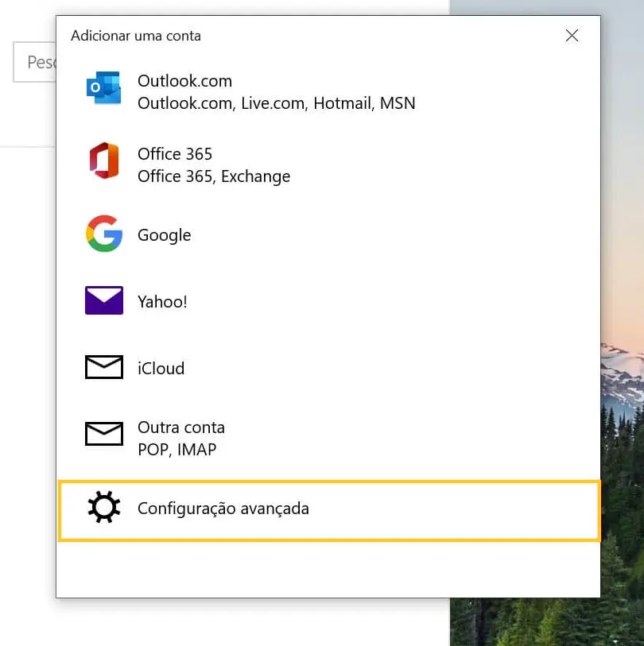
Task: Close the Adicionar uma conta dialog
Action: [x=572, y=36]
